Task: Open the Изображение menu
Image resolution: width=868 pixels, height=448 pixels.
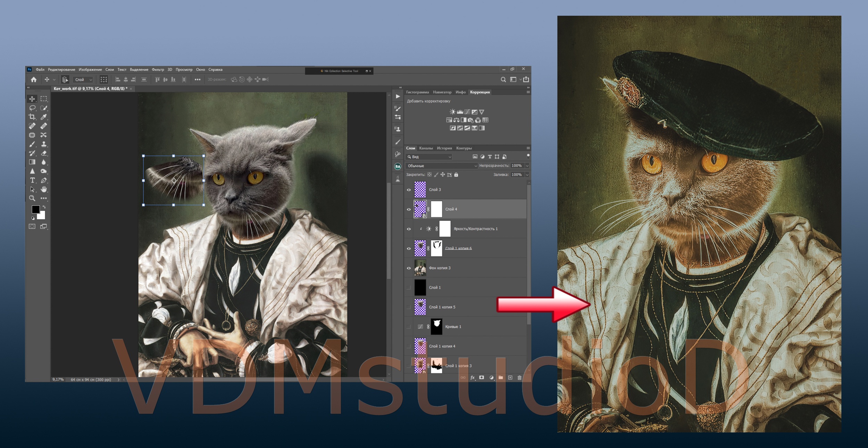Action: 90,70
